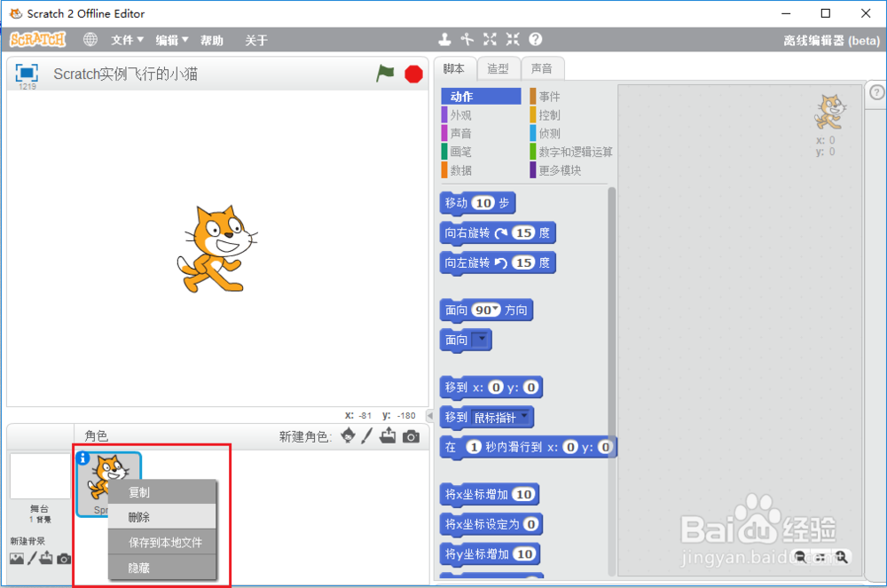Click the value field in 将x坐标增加 block
The width and height of the screenshot is (887, 588).
(524, 495)
